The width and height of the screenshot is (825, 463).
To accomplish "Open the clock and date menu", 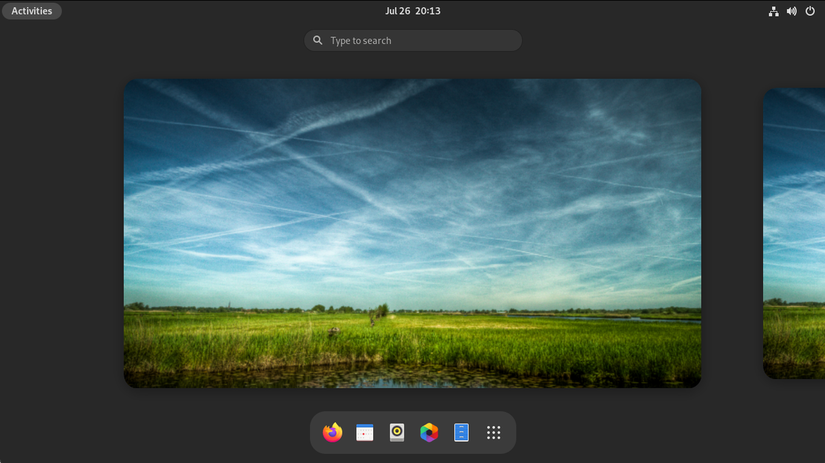I will pyautogui.click(x=412, y=11).
